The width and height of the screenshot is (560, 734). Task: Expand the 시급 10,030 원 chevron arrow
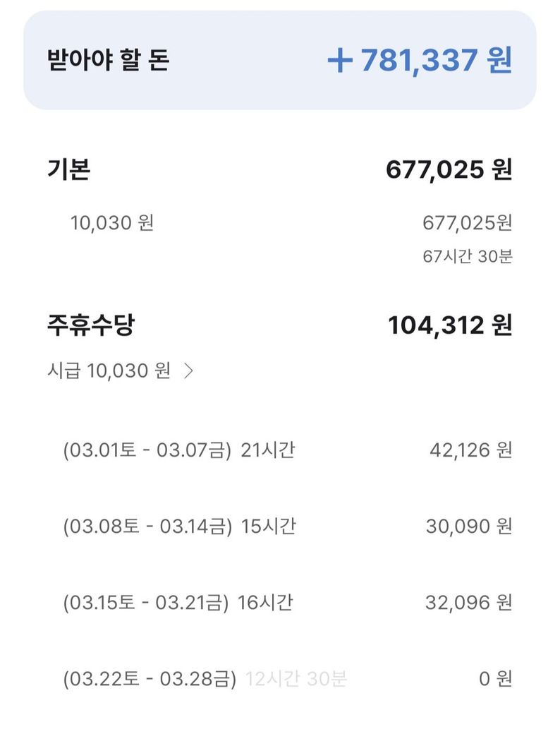(x=188, y=371)
